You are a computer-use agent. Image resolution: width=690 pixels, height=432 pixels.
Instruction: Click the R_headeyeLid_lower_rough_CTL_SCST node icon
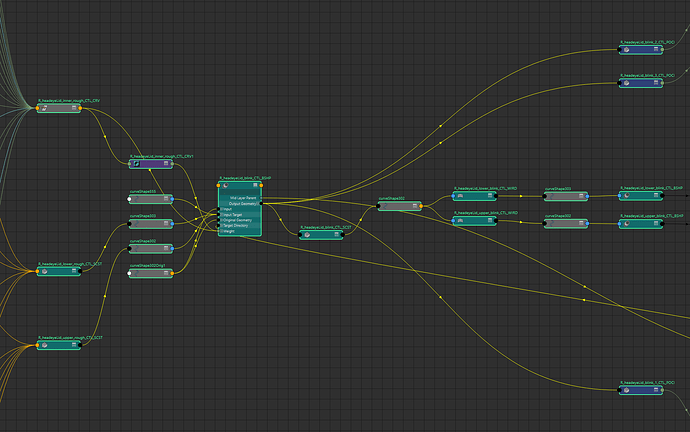pos(45,271)
